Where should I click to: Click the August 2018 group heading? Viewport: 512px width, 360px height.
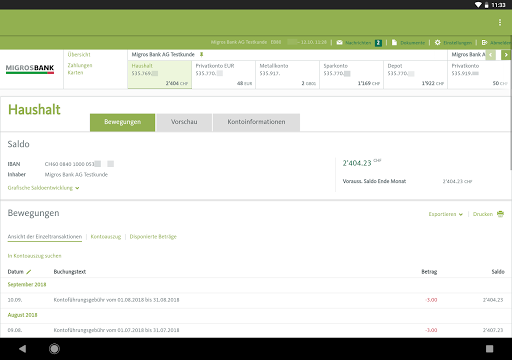22,315
